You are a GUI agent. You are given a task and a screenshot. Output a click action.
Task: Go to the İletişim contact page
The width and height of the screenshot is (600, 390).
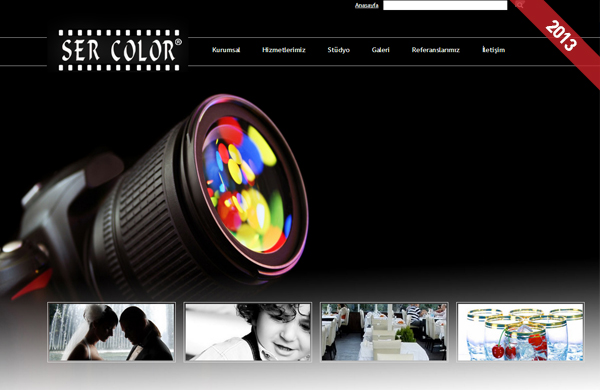point(494,50)
